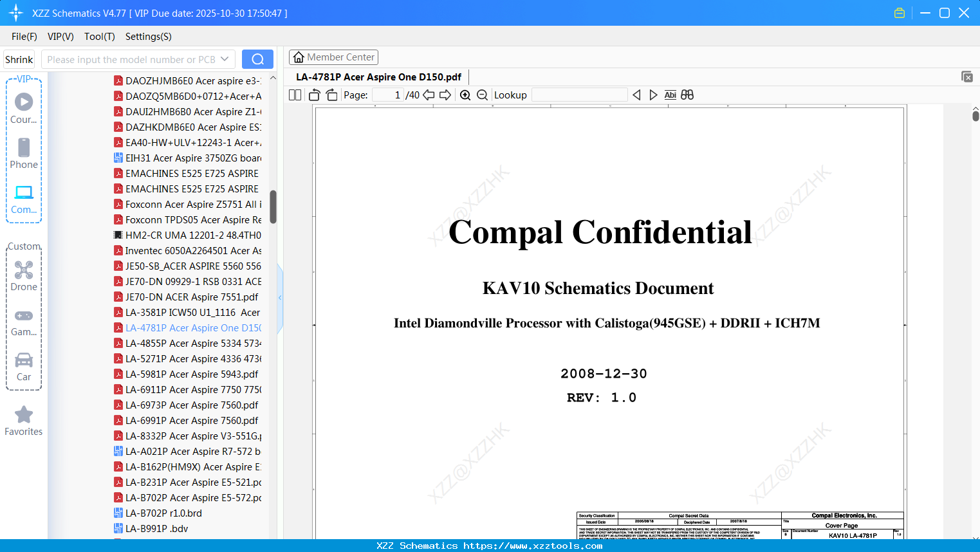
Task: Click the Lookup text field
Action: (x=579, y=95)
